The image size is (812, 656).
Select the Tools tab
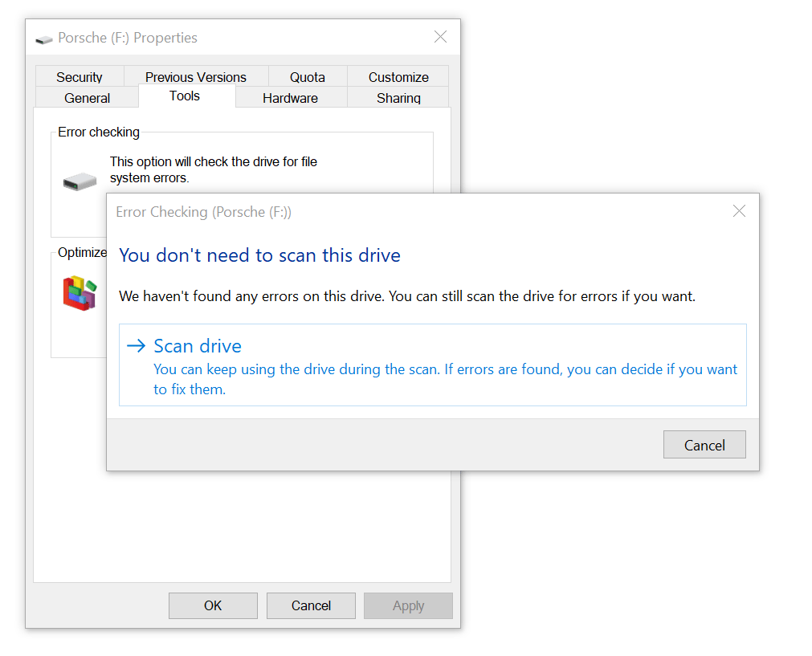(185, 96)
